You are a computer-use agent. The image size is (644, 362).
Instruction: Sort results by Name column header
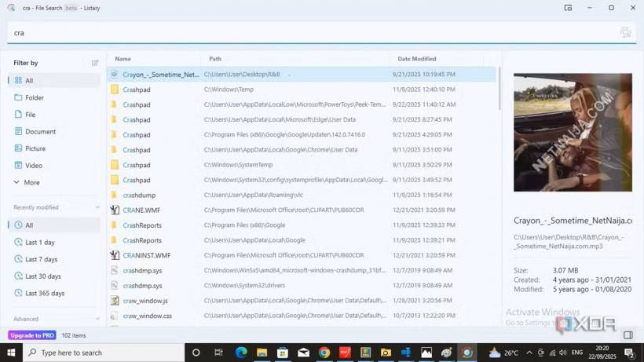[123, 59]
